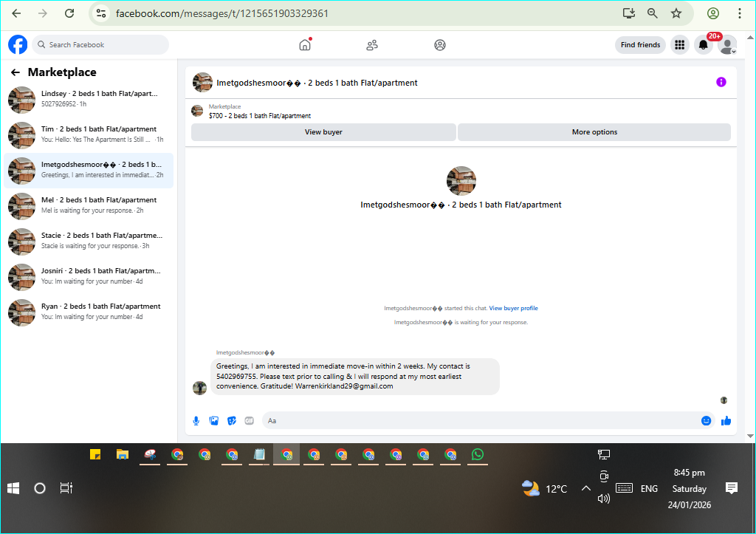Viewport: 756px width, 534px height.
Task: Open the zoom magnifier icon in address bar
Action: click(653, 13)
